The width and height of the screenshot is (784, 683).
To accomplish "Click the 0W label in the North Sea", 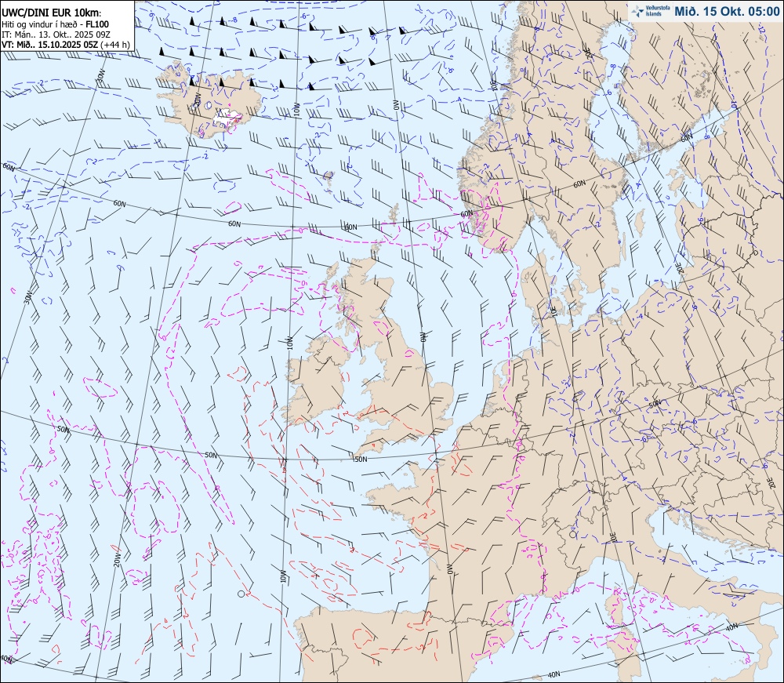I will (x=423, y=336).
